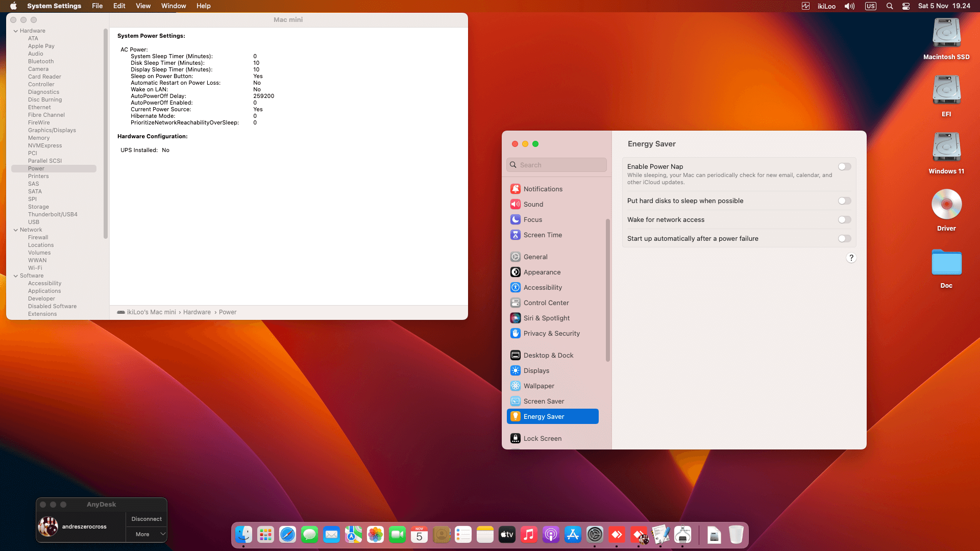
Task: Click the Energy Saver help button
Action: (851, 258)
